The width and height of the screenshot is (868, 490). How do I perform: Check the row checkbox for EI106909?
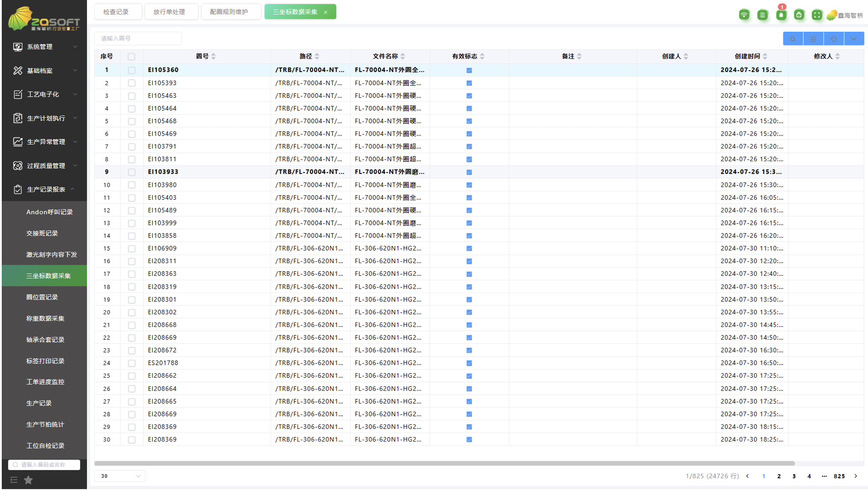tap(131, 249)
